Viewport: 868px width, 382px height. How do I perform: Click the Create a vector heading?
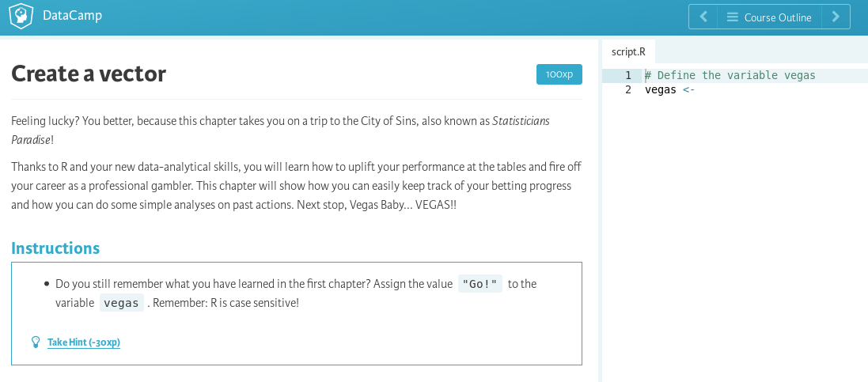(x=89, y=74)
